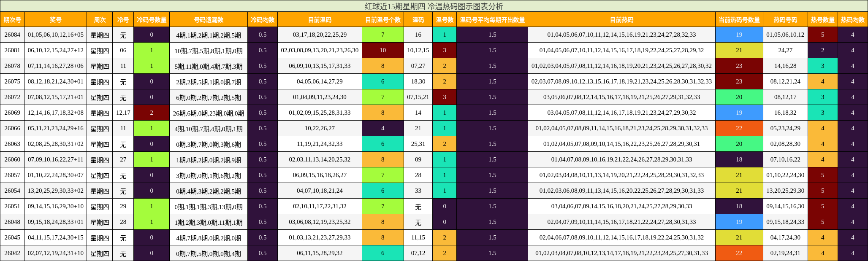Screen dimensions: 868x261
Task: Click hot number cell 14,16,28
Action: tap(785, 66)
